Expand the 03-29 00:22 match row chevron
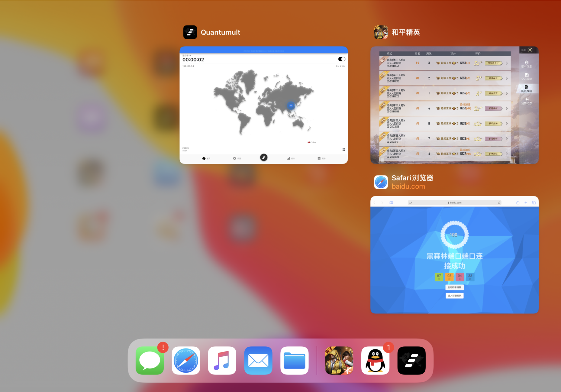 tap(507, 93)
